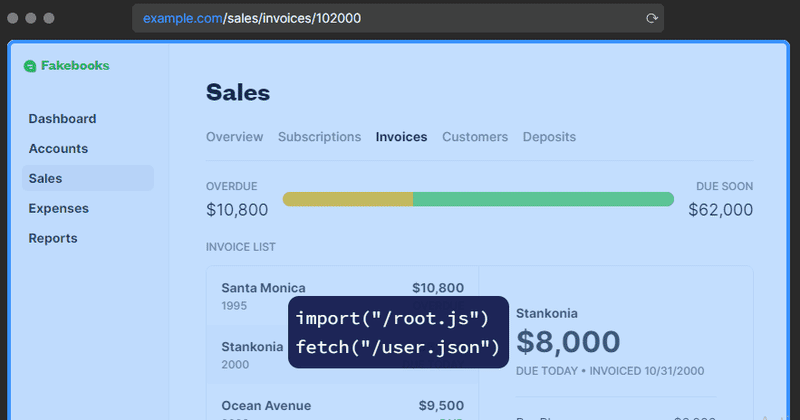Click the $62,000 due soon amount
This screenshot has width=800, height=420.
[x=720, y=210]
